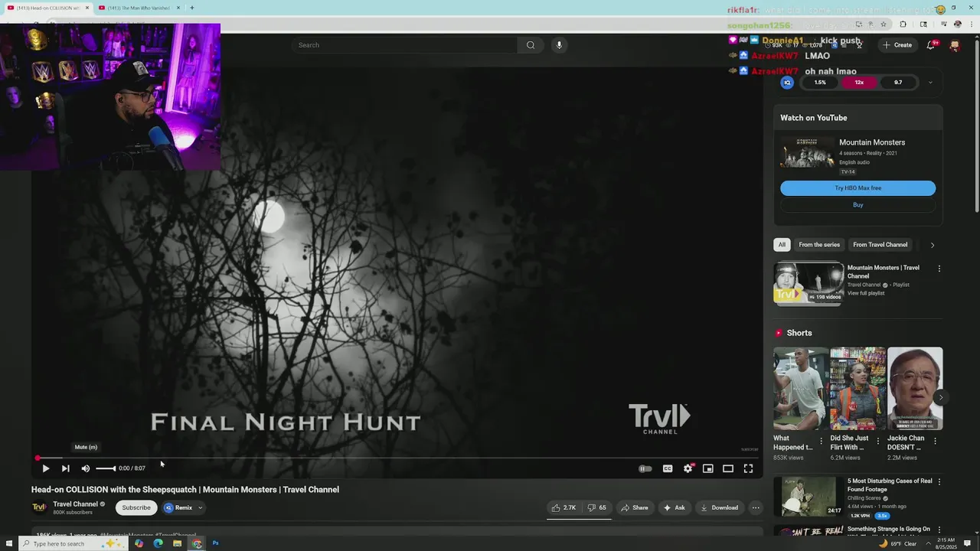Viewport: 980px width, 551px height.
Task: Open a new browser tab
Action: point(191,8)
